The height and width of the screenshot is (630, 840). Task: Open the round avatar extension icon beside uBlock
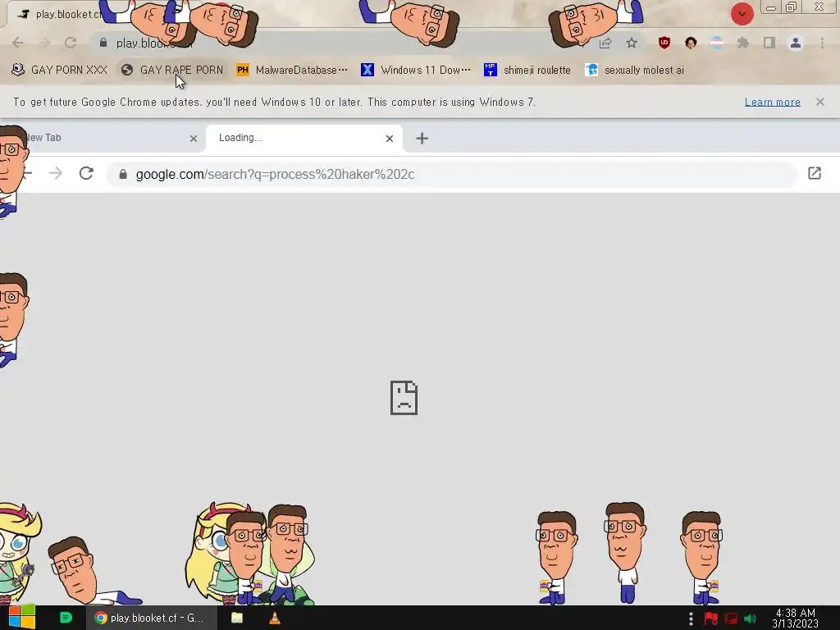coord(691,43)
